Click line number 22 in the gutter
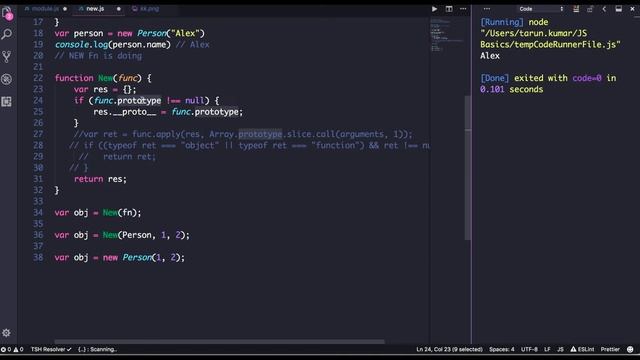The width and height of the screenshot is (640, 360). 38,78
